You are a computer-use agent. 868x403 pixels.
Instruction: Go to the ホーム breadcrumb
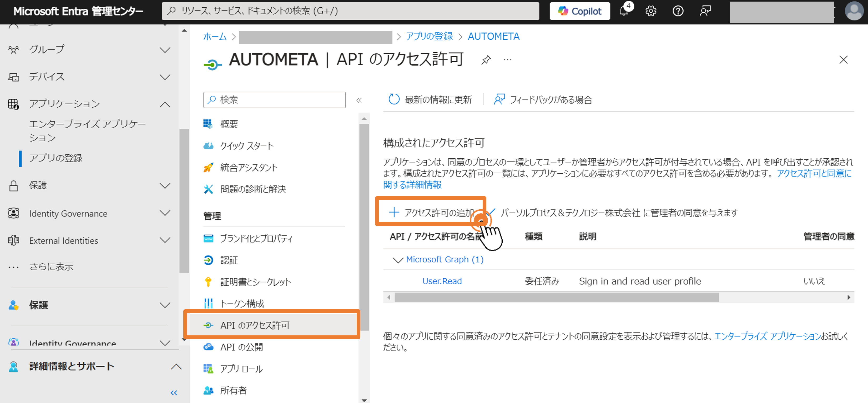[215, 36]
